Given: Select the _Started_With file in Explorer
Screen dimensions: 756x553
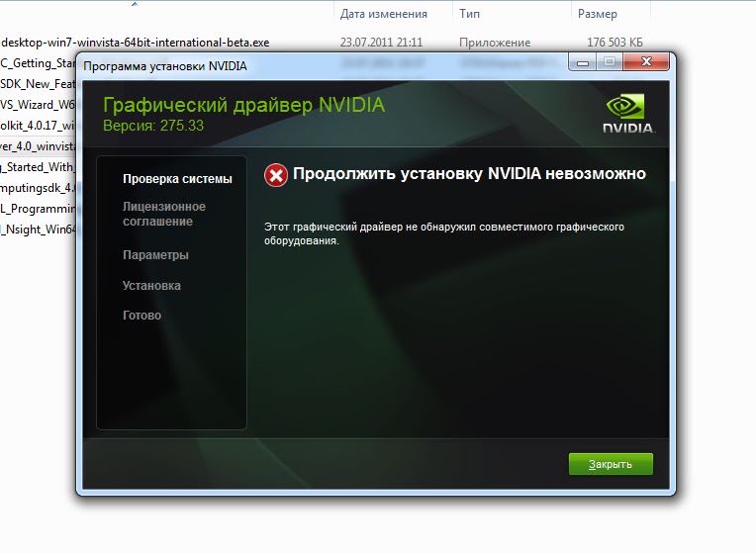Looking at the screenshot, I should click(38, 167).
